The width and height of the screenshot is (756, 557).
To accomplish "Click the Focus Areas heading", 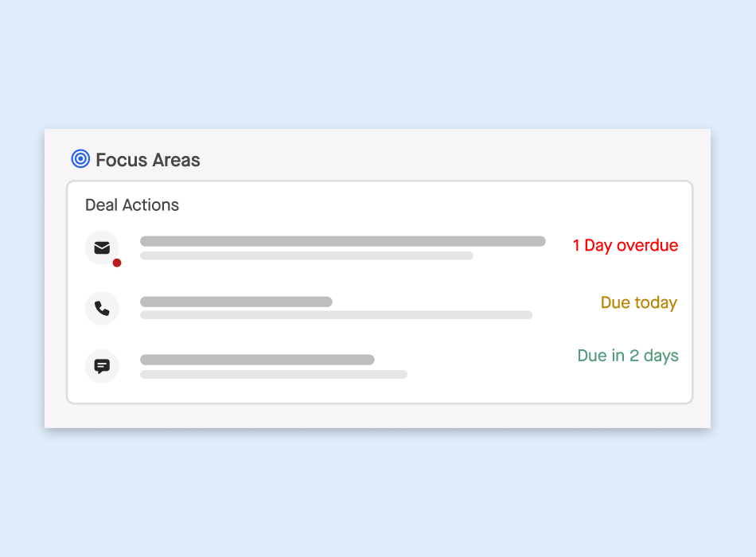I will 148,160.
